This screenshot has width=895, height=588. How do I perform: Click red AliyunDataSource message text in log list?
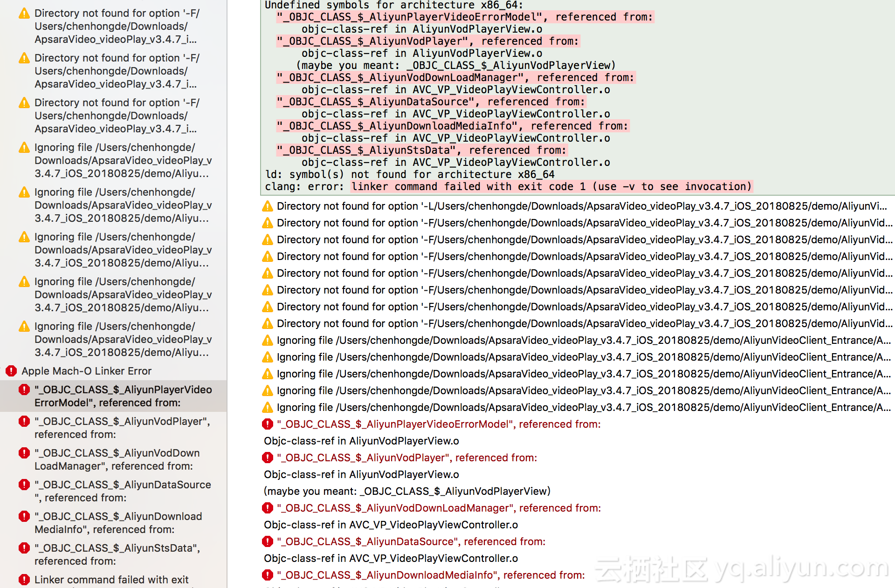[x=411, y=541]
